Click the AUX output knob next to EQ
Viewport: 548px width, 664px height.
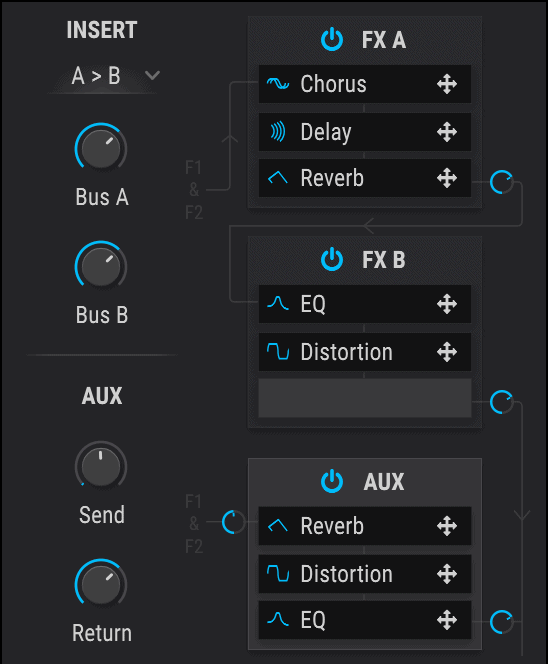click(x=501, y=622)
